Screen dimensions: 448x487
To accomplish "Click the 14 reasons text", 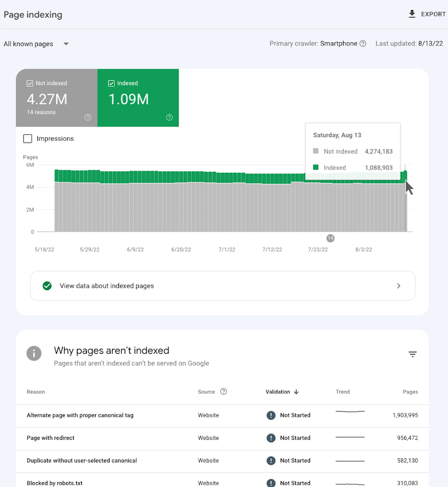I will [41, 112].
